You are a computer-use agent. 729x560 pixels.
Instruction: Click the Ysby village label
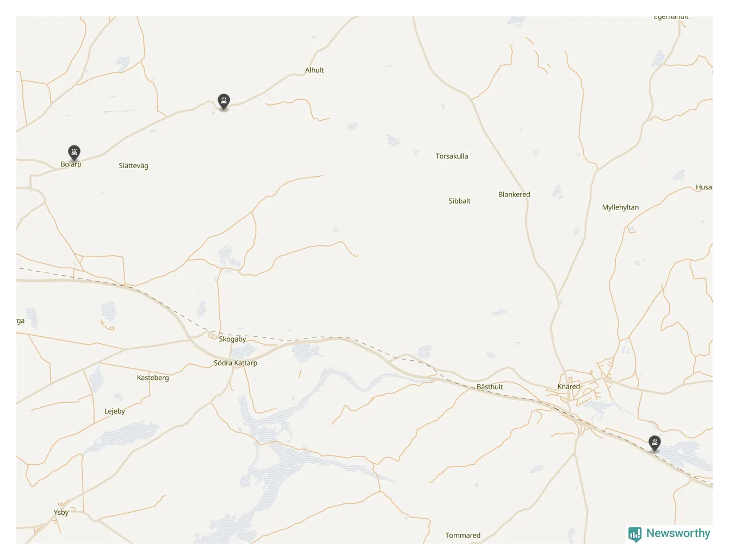pyautogui.click(x=61, y=513)
